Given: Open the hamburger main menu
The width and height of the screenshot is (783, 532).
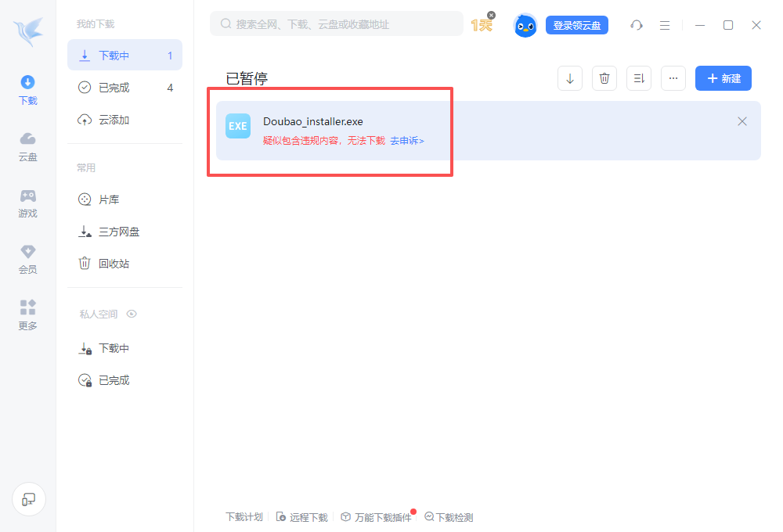Looking at the screenshot, I should tap(665, 25).
